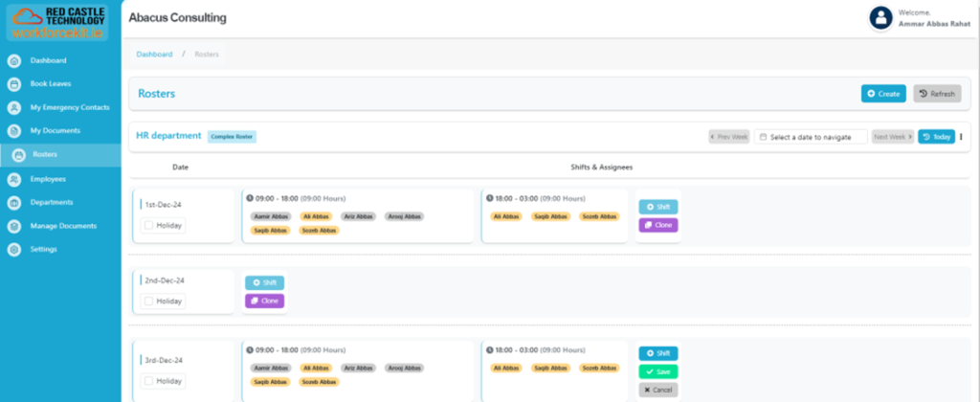The image size is (980, 402).
Task: Open the three-dot options menu beside Today
Action: pyautogui.click(x=961, y=137)
